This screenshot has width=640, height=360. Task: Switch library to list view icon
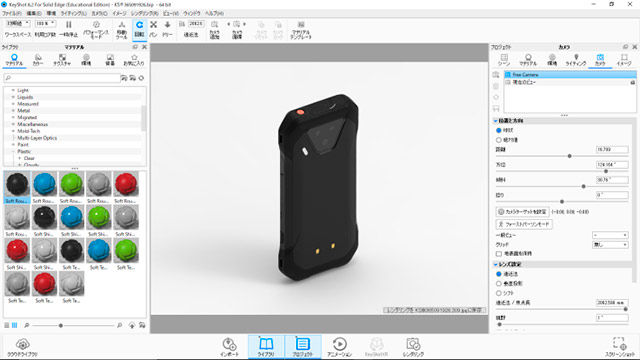[x=7, y=325]
